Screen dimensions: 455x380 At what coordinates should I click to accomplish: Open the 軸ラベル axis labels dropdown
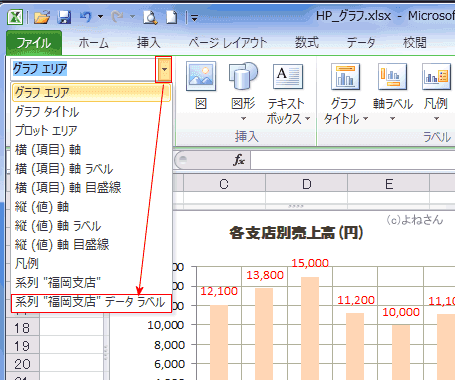click(393, 92)
